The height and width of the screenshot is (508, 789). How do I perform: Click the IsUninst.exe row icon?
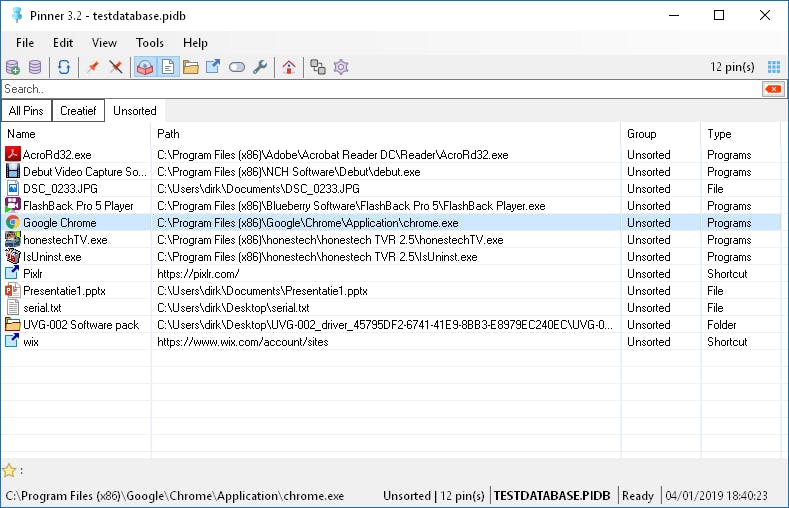point(13,257)
